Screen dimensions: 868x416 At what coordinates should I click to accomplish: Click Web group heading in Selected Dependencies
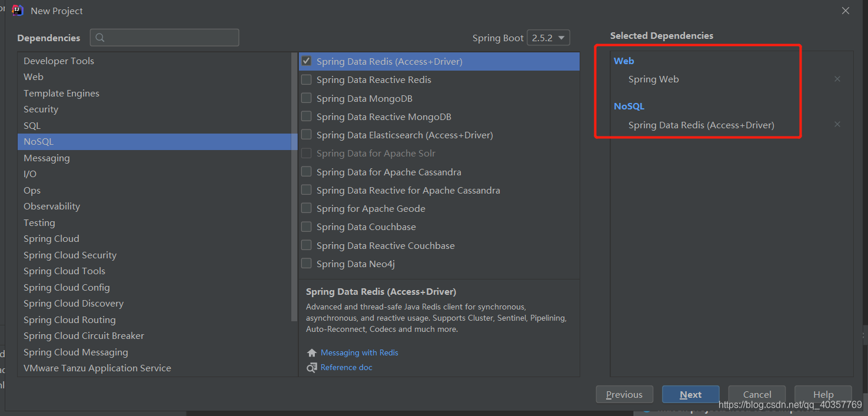point(624,61)
